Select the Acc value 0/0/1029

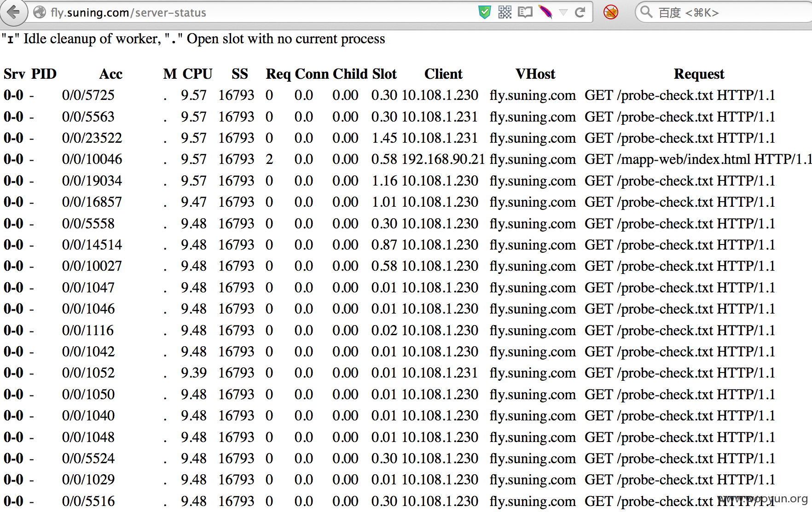[x=88, y=480]
